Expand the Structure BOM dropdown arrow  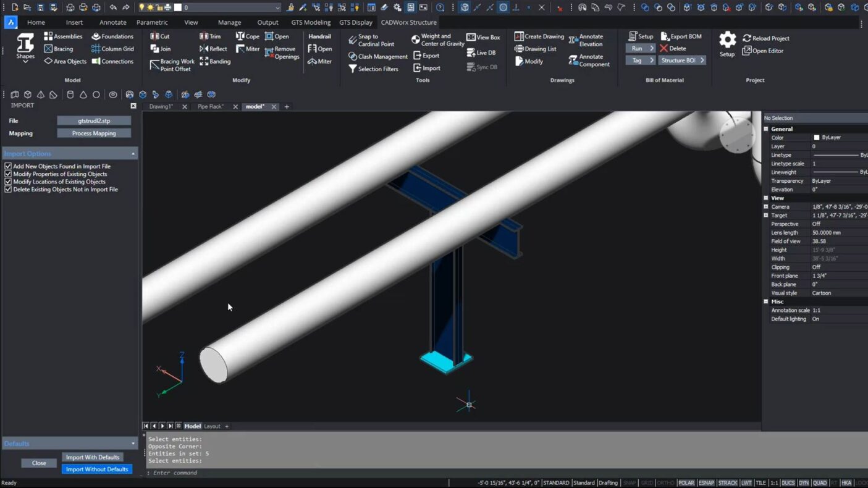(702, 61)
